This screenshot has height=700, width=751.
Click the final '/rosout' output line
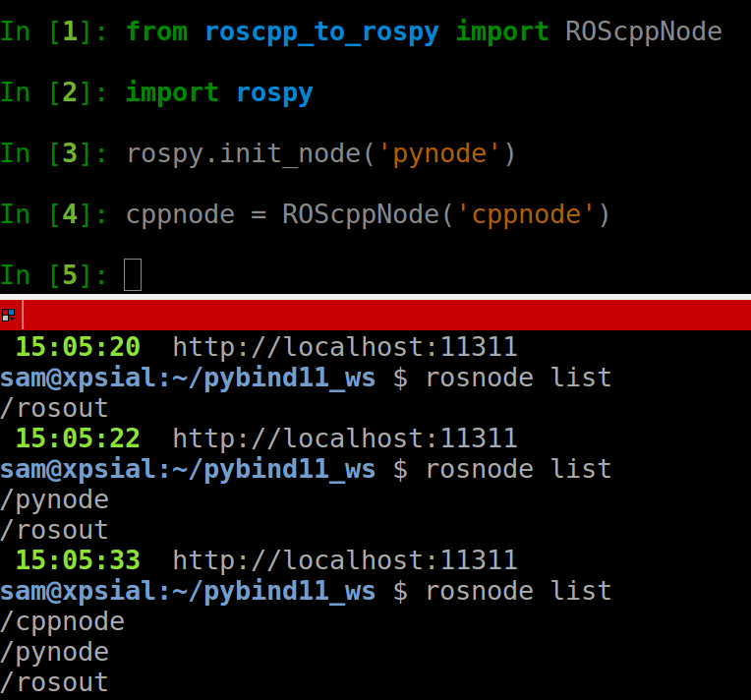(x=54, y=682)
